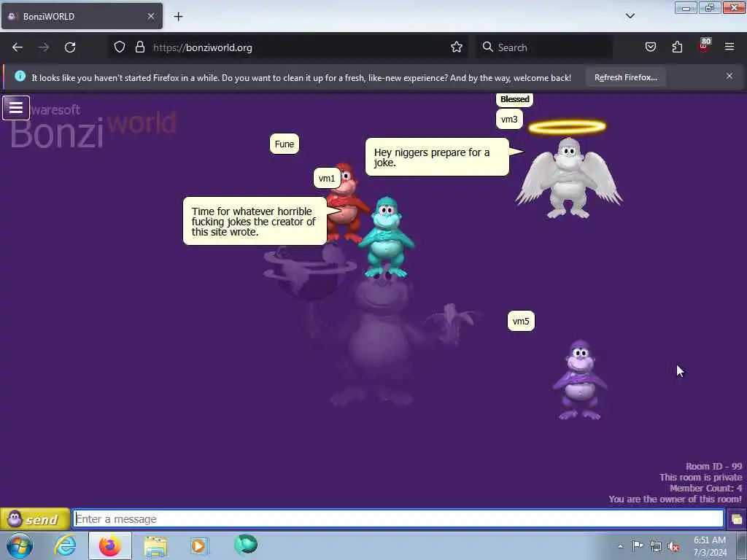The height and width of the screenshot is (560, 747).
Task: Click the browser forward arrow
Action: (44, 47)
